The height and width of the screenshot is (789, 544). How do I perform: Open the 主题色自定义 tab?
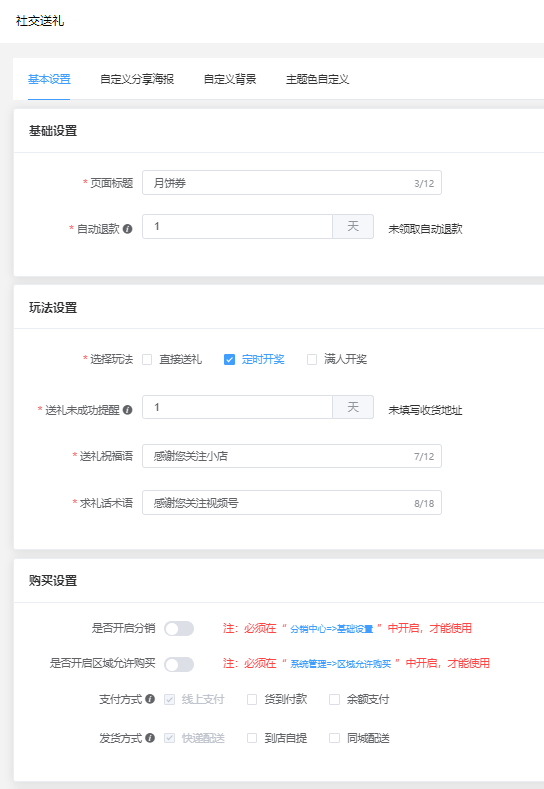point(318,79)
